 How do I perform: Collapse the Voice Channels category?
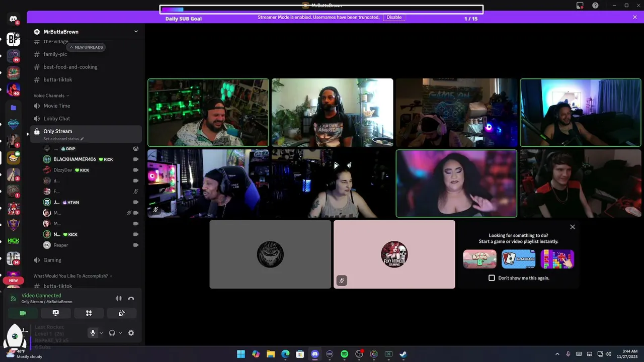(51, 96)
